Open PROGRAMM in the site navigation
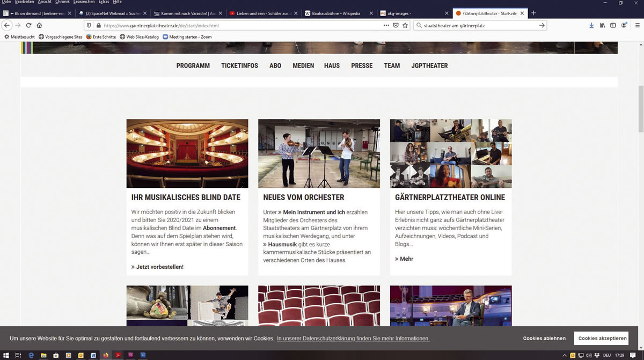 [193, 65]
